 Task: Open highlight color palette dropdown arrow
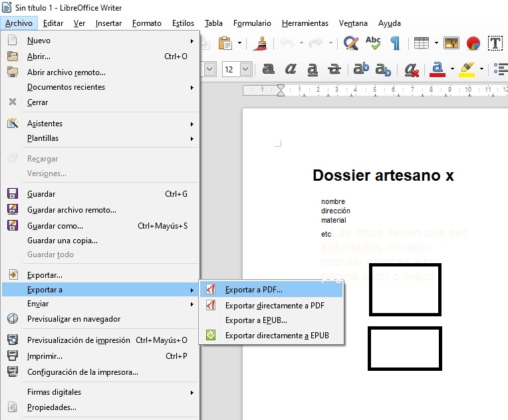(482, 68)
